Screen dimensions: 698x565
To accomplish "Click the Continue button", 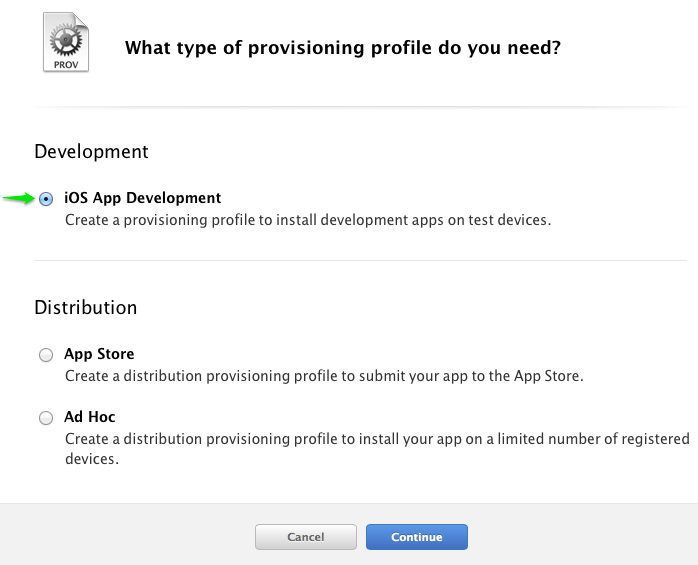I will coord(417,537).
